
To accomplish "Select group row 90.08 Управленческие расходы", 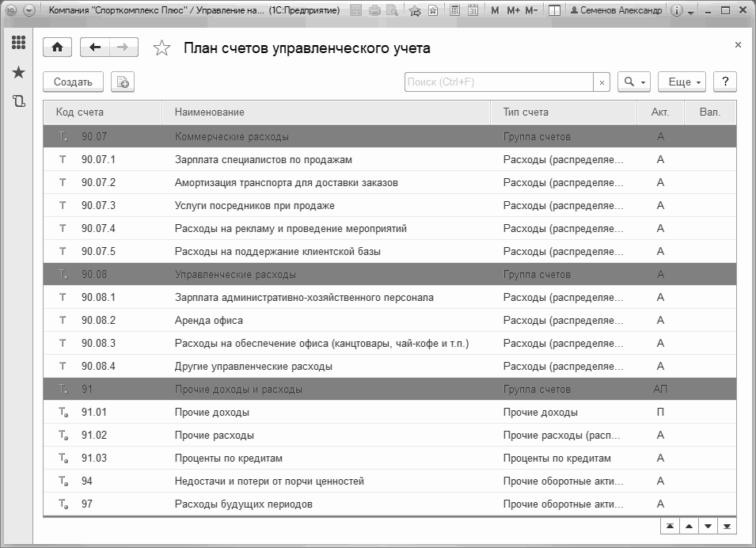I will click(x=389, y=275).
